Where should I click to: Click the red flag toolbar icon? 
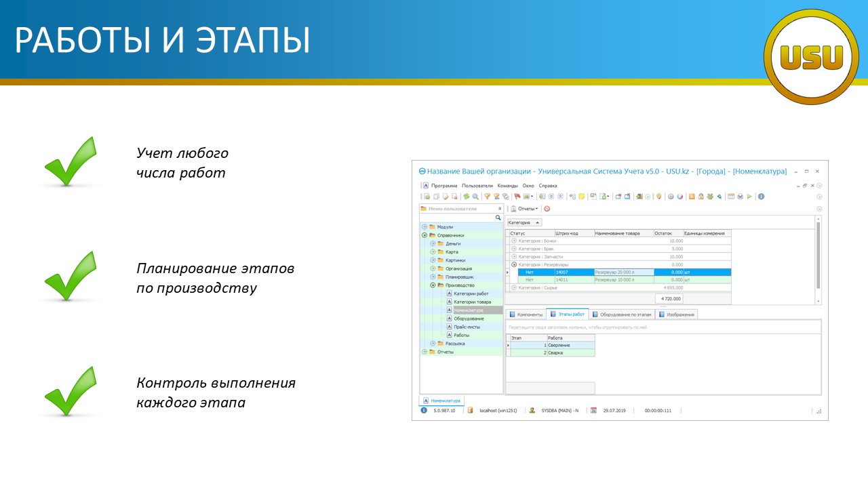tap(517, 197)
